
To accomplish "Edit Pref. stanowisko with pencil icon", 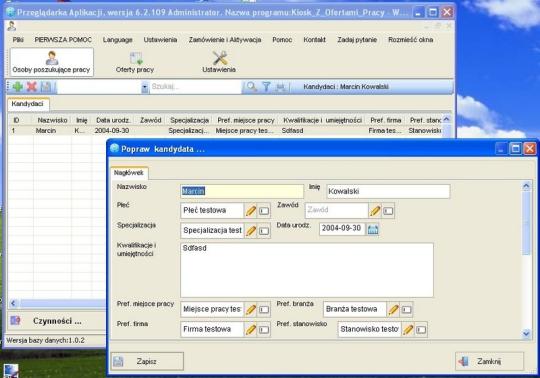I will [408, 329].
